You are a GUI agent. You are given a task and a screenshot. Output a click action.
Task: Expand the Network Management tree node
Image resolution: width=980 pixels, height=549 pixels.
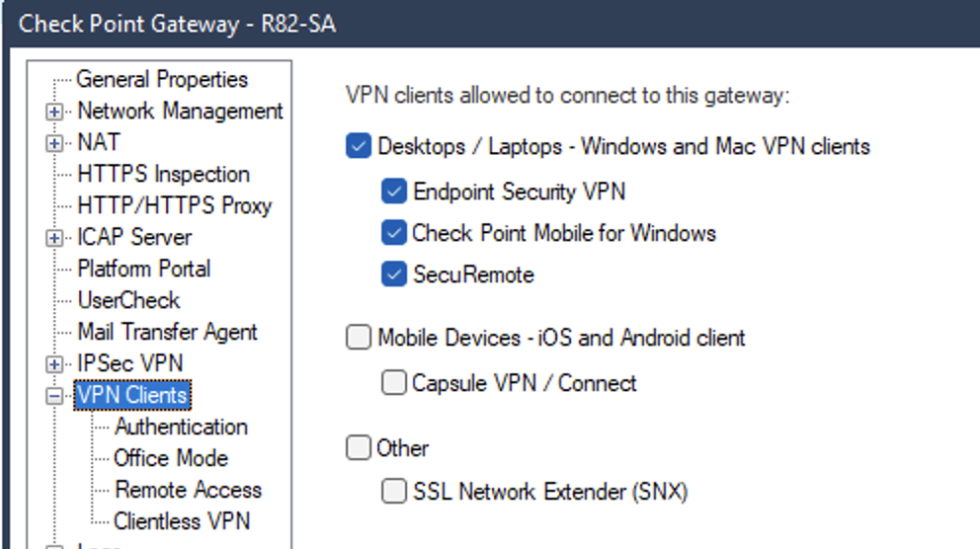point(54,112)
